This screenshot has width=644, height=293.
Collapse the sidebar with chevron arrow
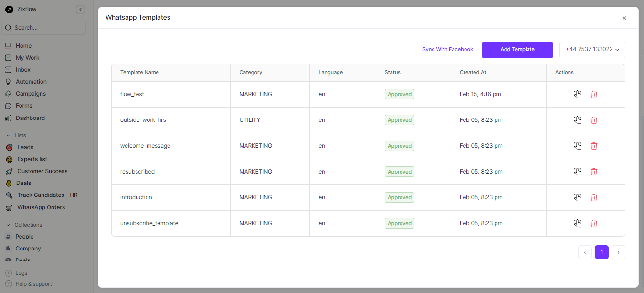coord(80,9)
